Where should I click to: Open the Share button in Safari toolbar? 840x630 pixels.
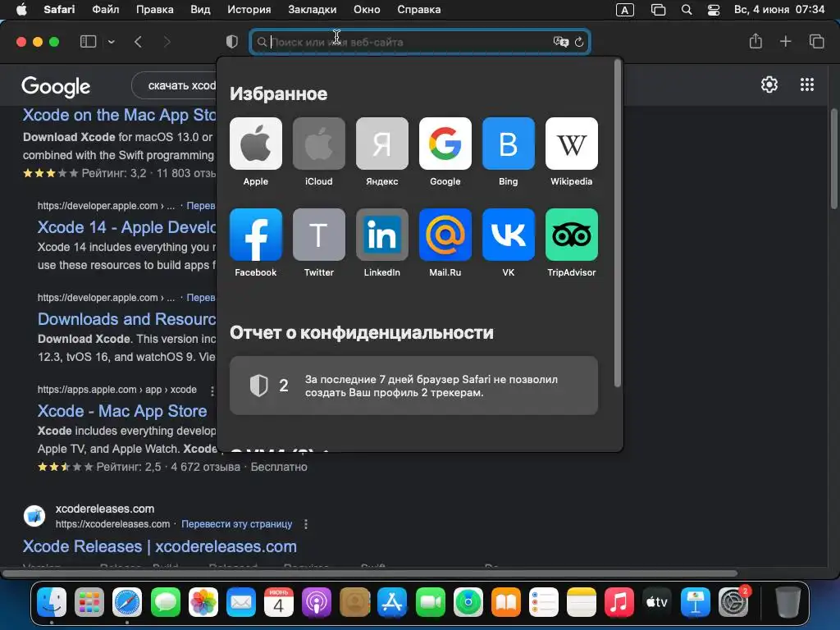[756, 41]
